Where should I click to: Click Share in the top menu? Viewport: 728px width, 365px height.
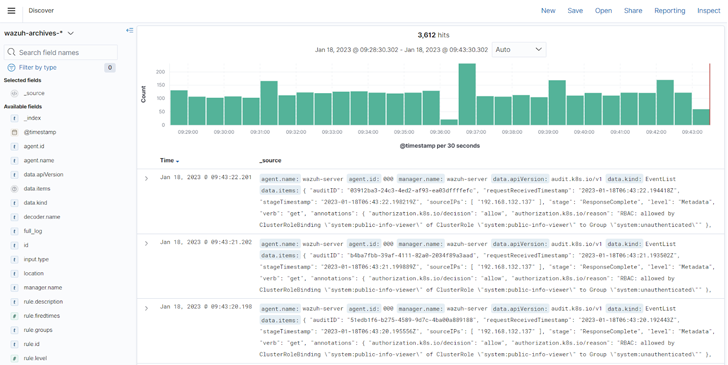633,11
